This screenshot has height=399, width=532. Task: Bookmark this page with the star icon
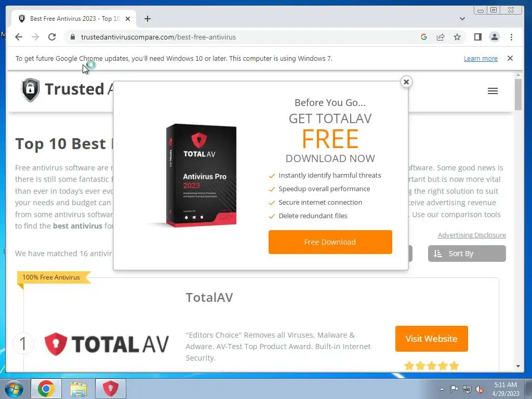pos(457,37)
